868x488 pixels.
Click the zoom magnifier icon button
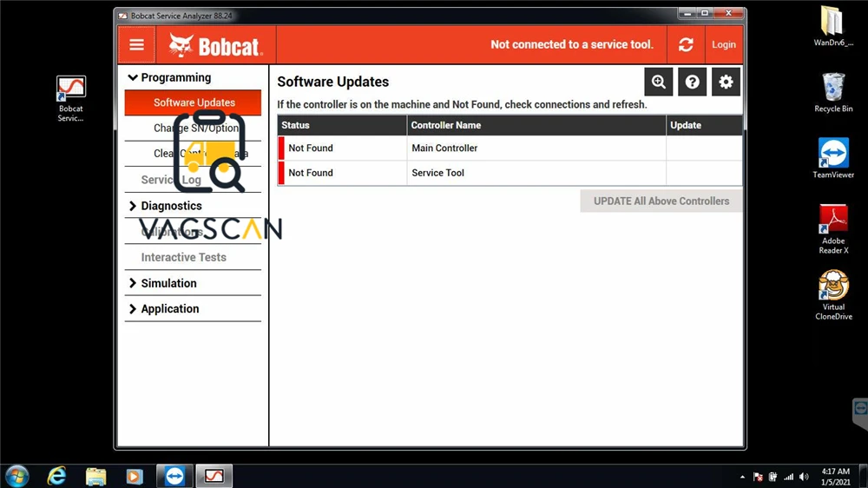coord(658,82)
